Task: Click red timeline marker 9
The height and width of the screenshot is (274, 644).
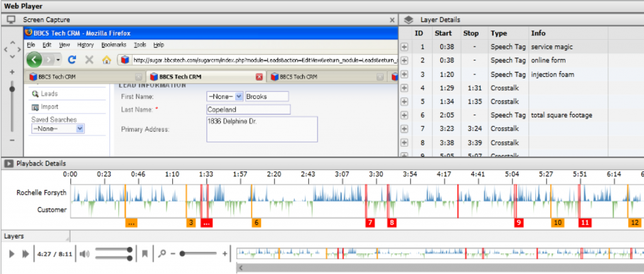Action: (519, 223)
